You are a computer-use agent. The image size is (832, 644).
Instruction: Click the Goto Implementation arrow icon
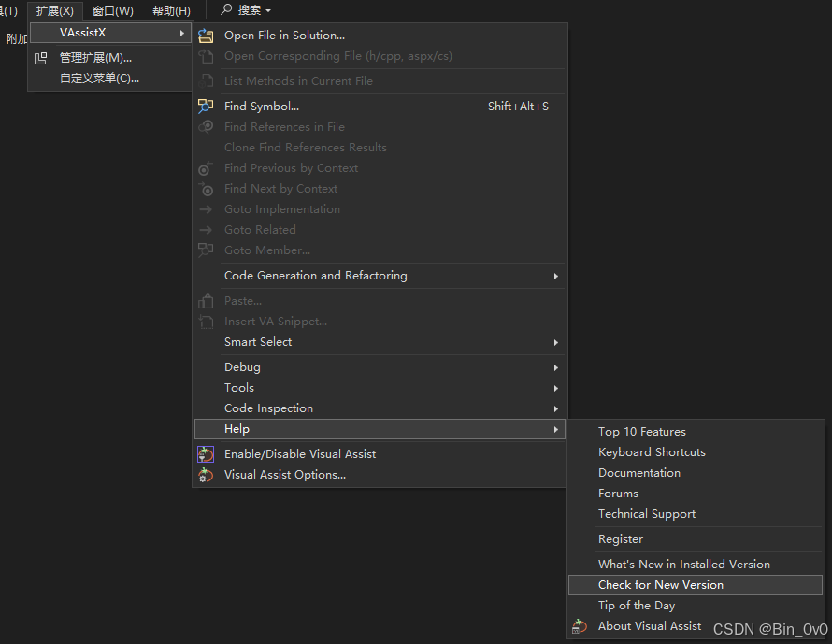point(206,209)
